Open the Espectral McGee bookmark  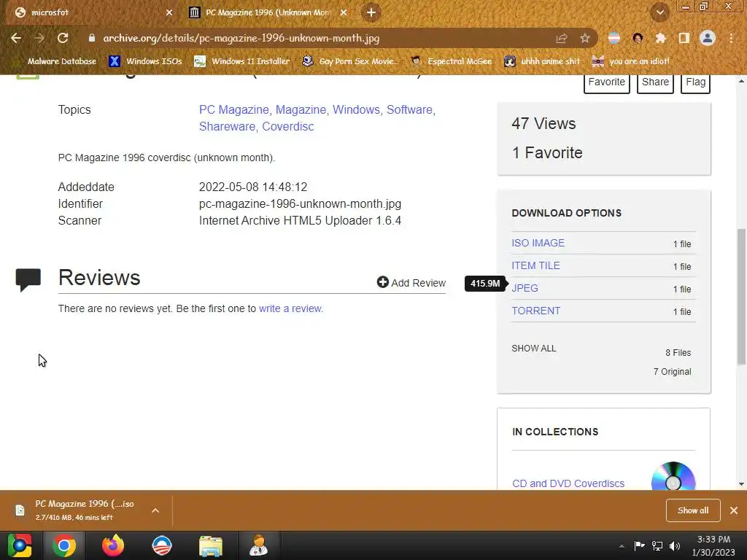pos(451,61)
